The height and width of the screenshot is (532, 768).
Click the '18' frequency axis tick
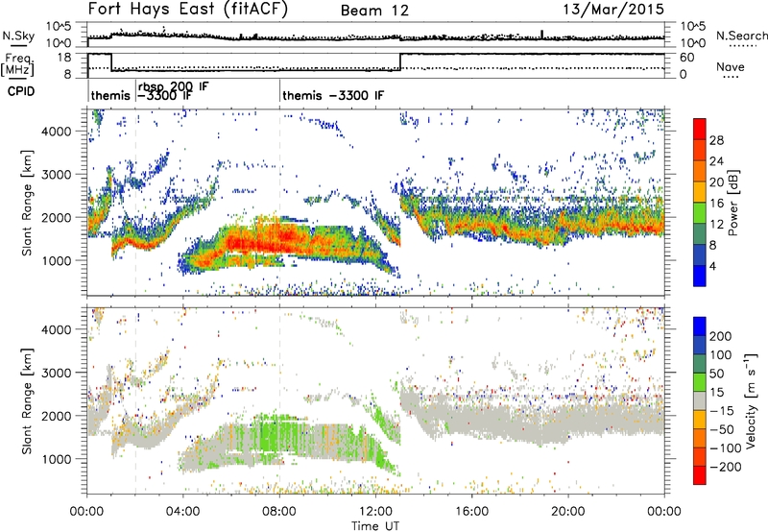click(x=63, y=58)
